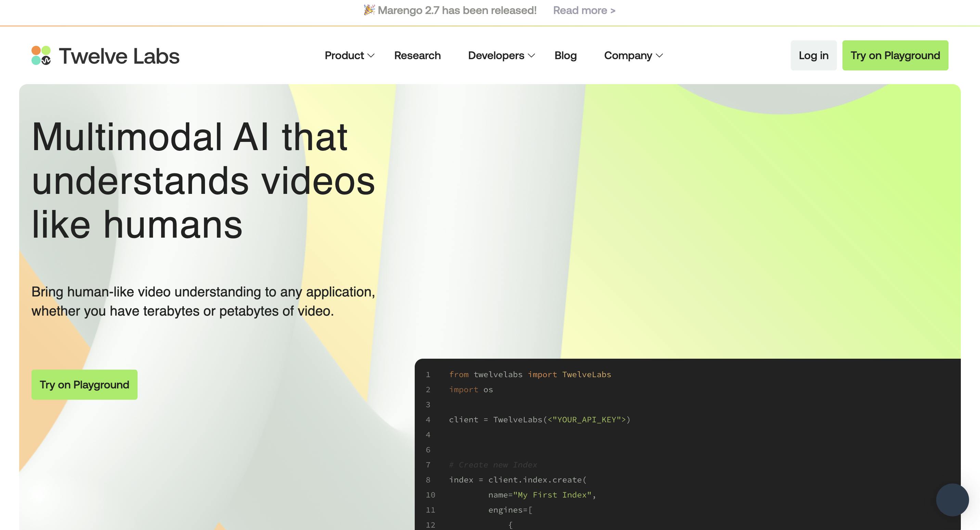Click code line 'from twelvelabs import TwelveLabs'

[x=530, y=374]
